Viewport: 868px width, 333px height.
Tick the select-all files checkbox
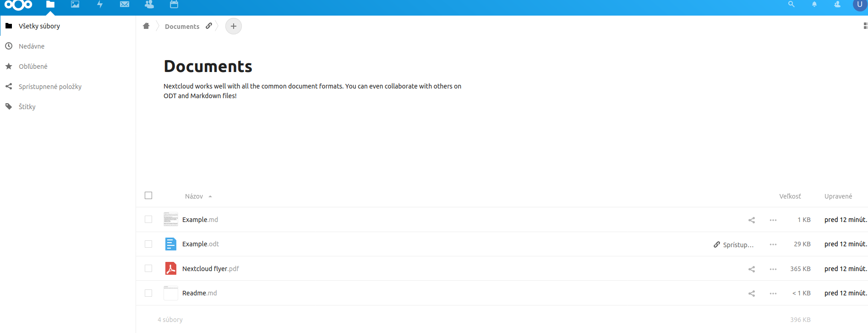point(148,195)
